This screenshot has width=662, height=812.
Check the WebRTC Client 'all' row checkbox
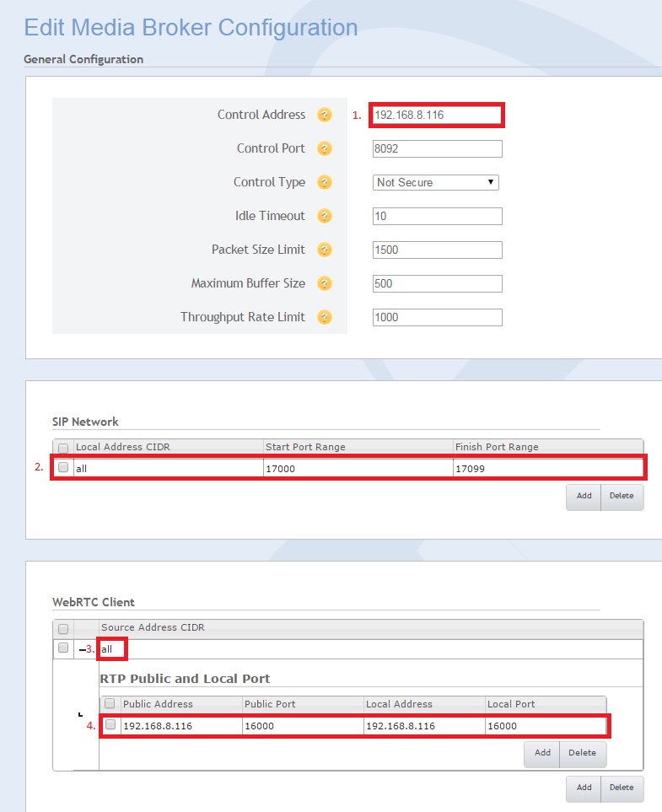point(63,648)
